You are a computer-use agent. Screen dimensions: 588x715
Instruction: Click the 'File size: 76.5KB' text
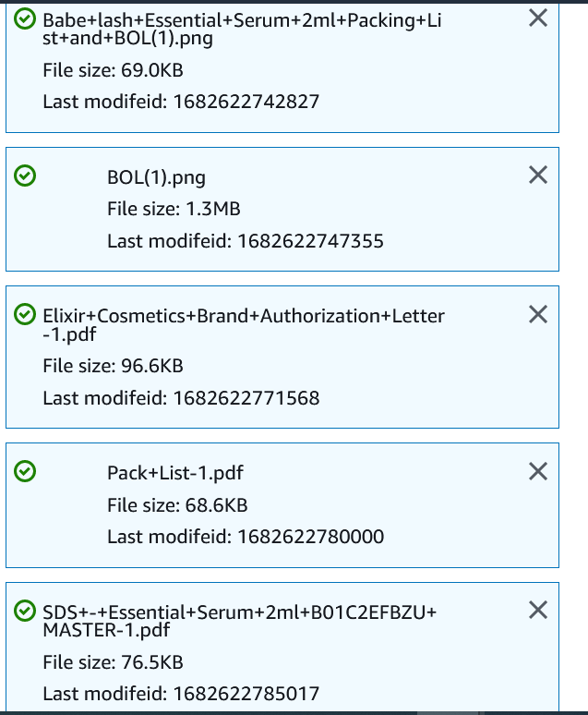click(113, 662)
